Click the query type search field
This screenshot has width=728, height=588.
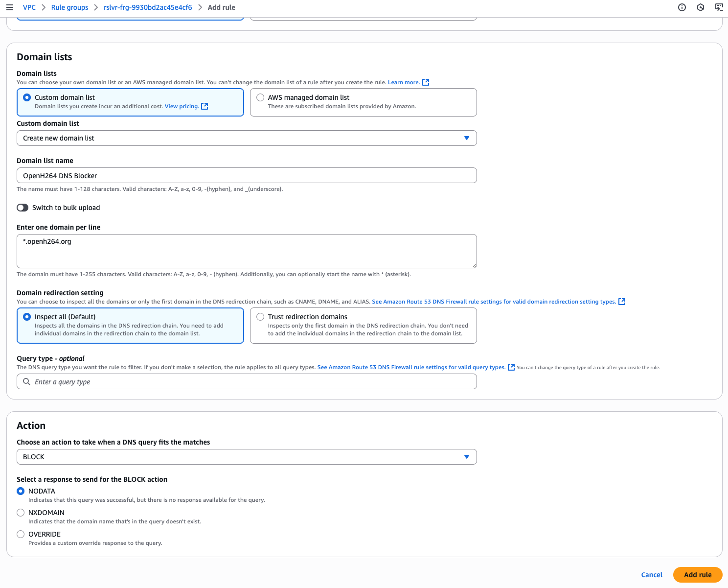(247, 382)
